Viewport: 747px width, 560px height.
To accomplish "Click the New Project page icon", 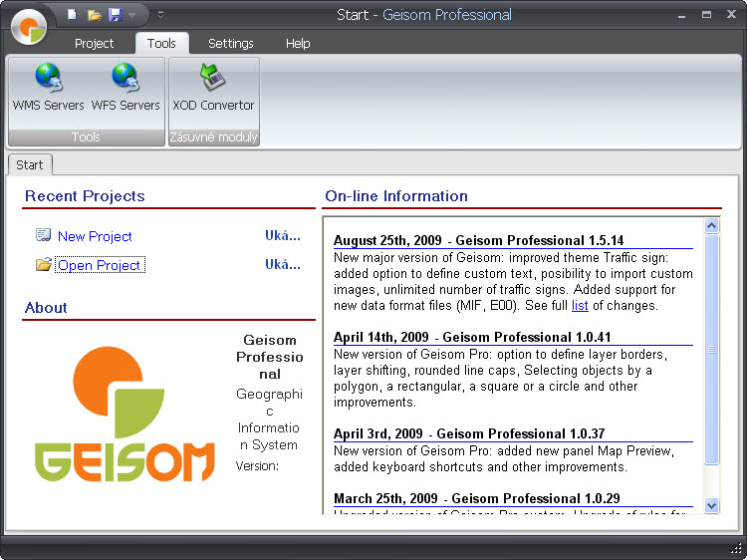I will click(44, 235).
